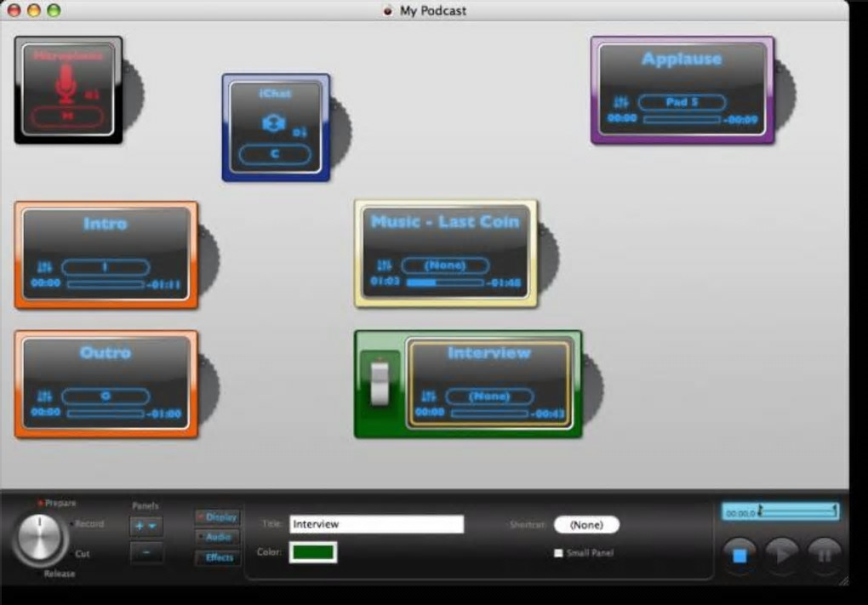The width and height of the screenshot is (868, 605).
Task: Open the mixer sliders icon in Interview panel
Action: click(428, 397)
